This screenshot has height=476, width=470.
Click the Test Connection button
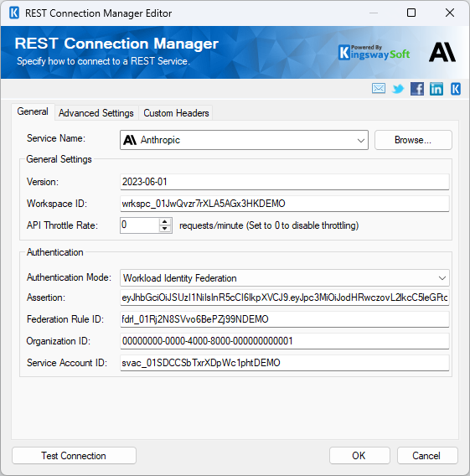click(74, 456)
